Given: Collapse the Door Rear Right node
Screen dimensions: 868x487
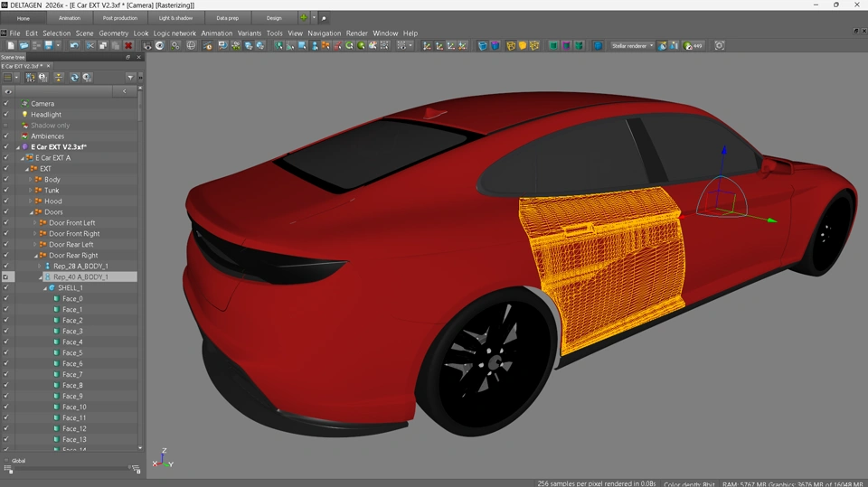Looking at the screenshot, I should (x=35, y=255).
